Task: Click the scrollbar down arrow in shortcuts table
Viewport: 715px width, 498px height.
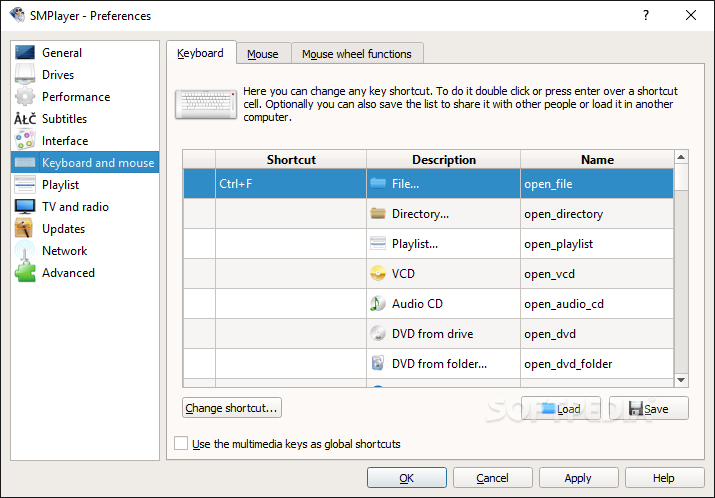Action: 681,380
